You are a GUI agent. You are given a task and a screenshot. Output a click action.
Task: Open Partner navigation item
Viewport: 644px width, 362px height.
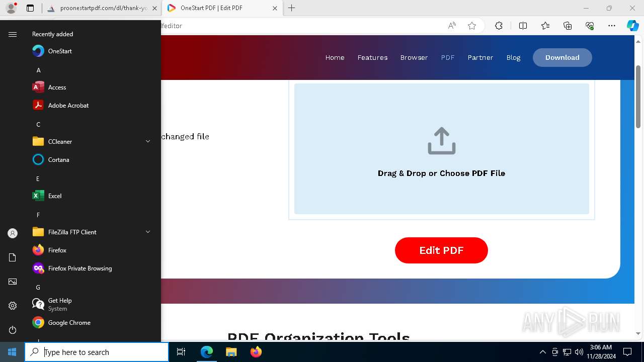click(x=480, y=58)
